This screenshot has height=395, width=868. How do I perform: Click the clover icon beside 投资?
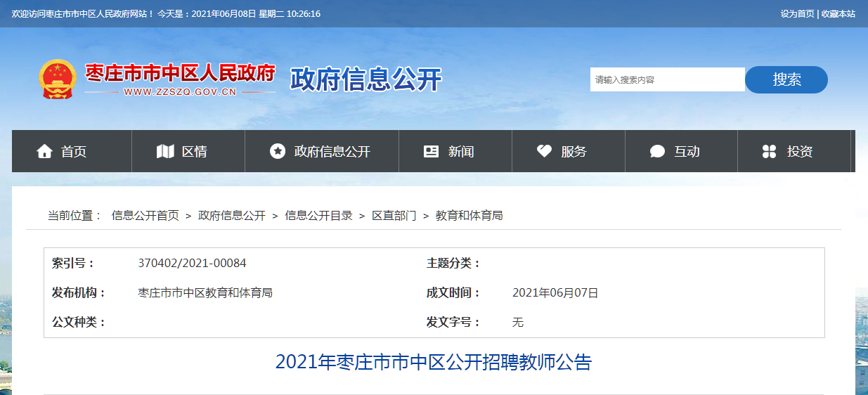click(770, 151)
